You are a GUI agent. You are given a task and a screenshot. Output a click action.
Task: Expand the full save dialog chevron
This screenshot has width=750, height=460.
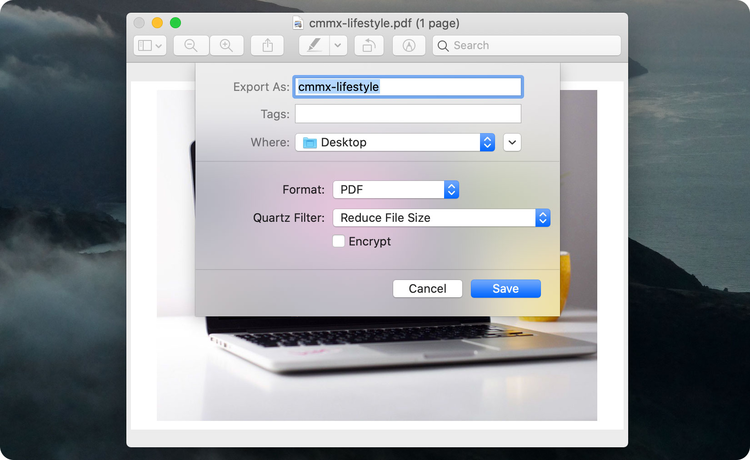(512, 142)
